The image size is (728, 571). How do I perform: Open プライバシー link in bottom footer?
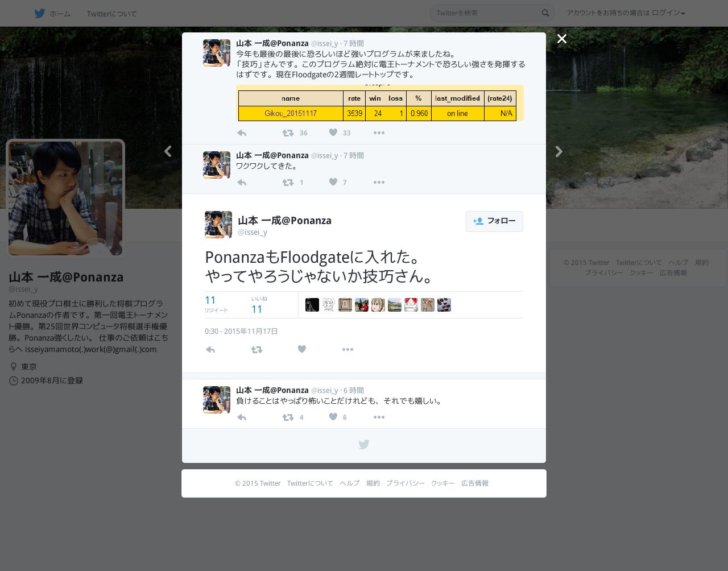[x=405, y=483]
